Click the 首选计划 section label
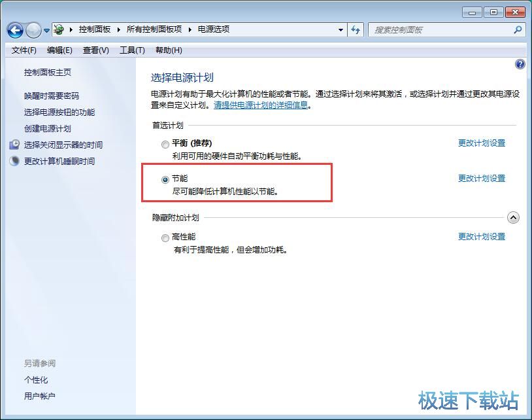This screenshot has height=420, width=532. click(167, 126)
